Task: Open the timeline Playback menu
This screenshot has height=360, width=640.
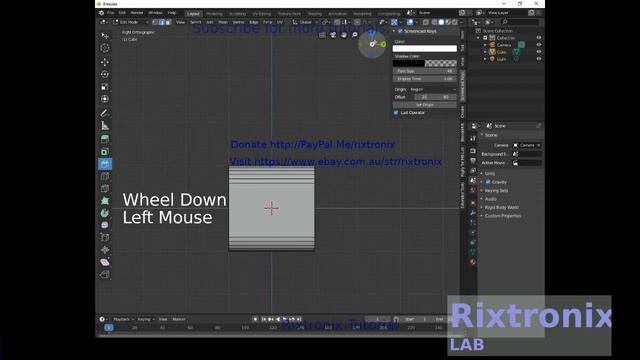Action: (x=122, y=319)
